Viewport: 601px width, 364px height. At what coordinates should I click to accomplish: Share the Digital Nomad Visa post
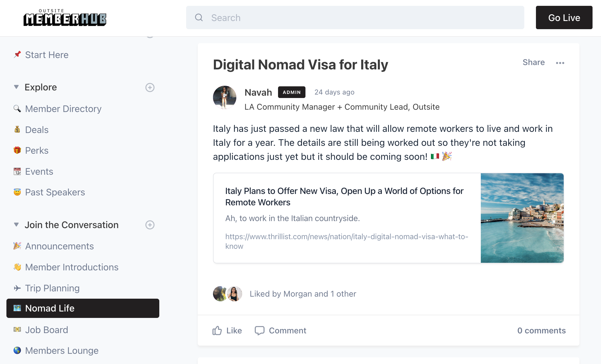(x=534, y=62)
